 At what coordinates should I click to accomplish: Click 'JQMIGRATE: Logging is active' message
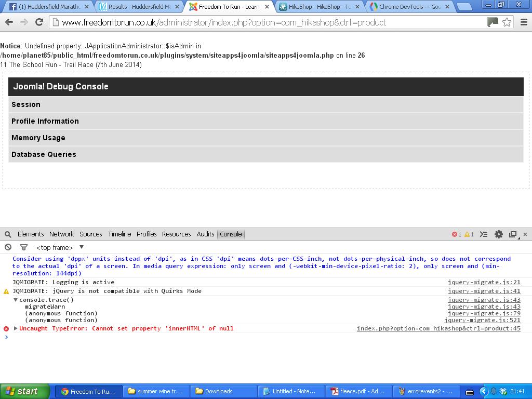coord(63,282)
